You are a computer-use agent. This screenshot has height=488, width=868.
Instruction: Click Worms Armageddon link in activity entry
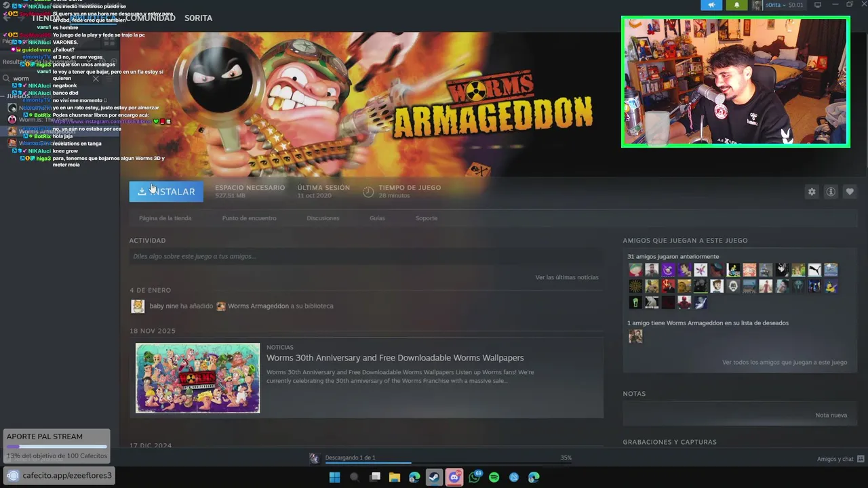pos(258,306)
